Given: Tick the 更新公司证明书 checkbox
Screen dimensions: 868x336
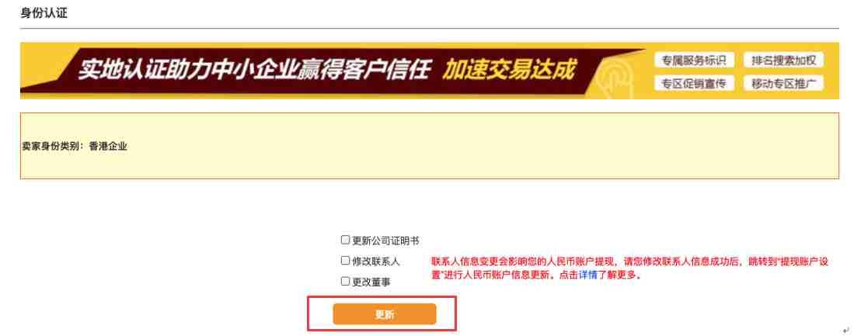Looking at the screenshot, I should click(x=346, y=240).
